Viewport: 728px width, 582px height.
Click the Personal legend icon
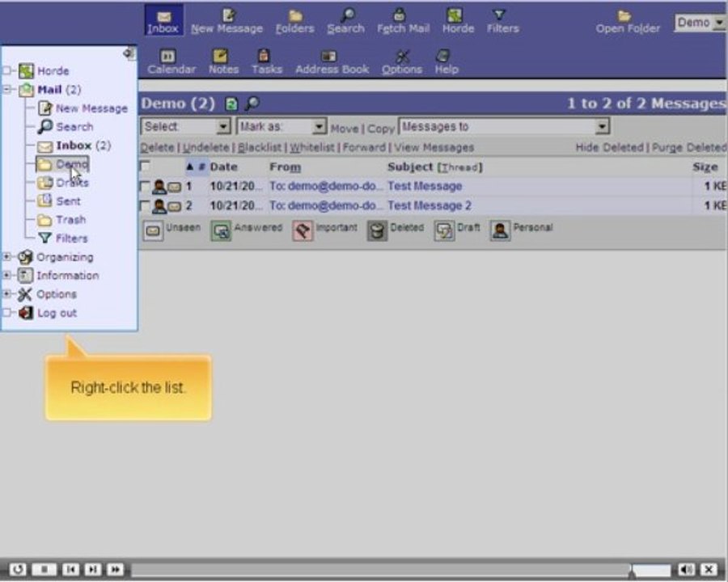[500, 230]
